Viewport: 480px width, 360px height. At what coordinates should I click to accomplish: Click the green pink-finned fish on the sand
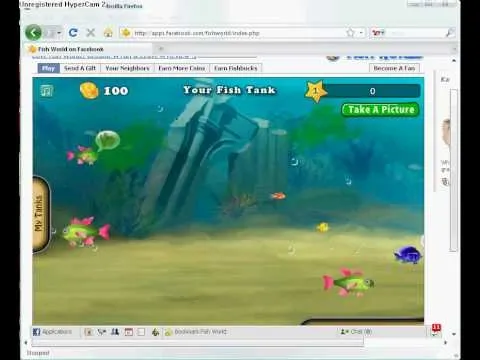(x=349, y=282)
